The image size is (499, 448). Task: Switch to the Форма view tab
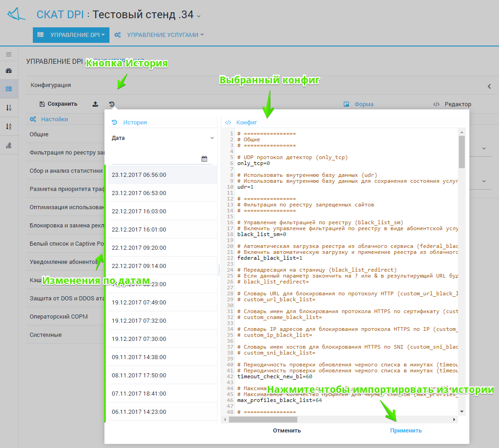[x=359, y=104]
